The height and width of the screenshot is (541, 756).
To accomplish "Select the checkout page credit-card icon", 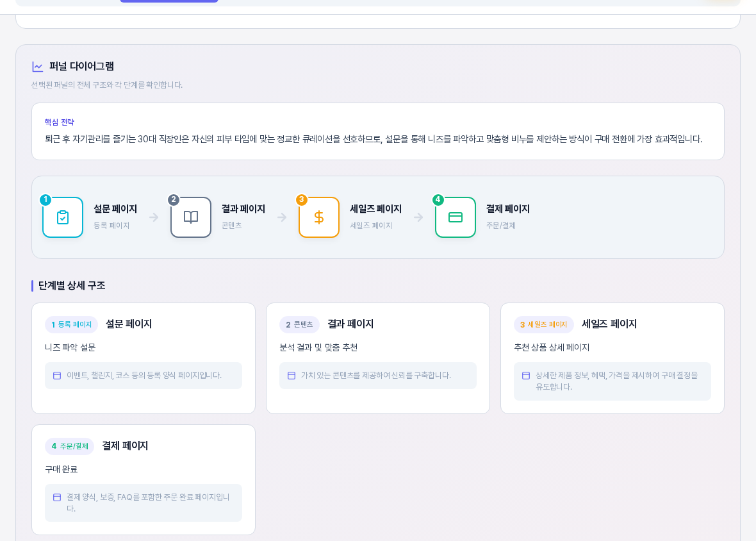I will (455, 217).
